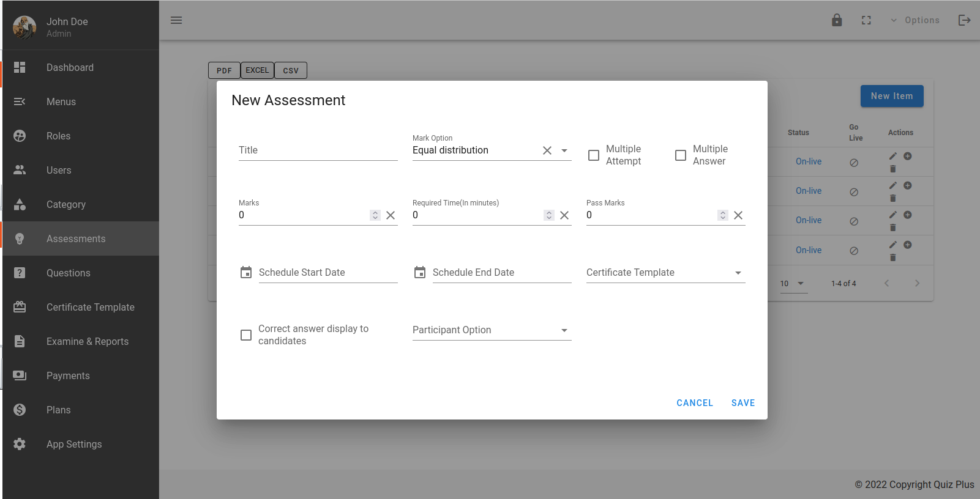Viewport: 980px width, 499px height.
Task: Open Users in the sidebar
Action: point(81,170)
